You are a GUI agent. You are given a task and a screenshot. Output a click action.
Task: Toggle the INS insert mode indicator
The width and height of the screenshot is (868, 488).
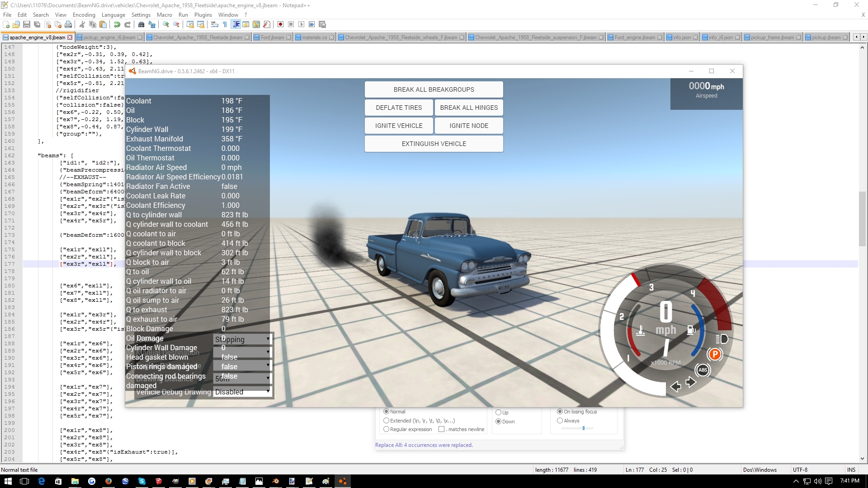851,470
